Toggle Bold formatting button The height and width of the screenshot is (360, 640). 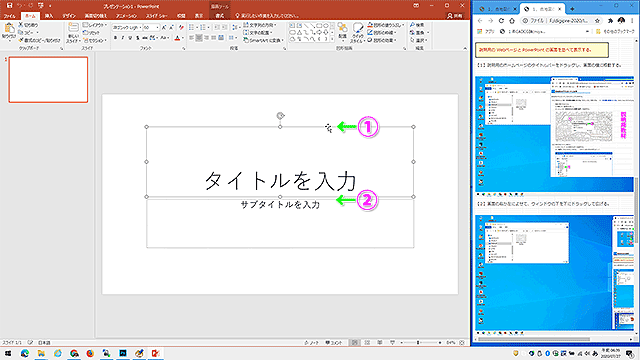pos(116,38)
